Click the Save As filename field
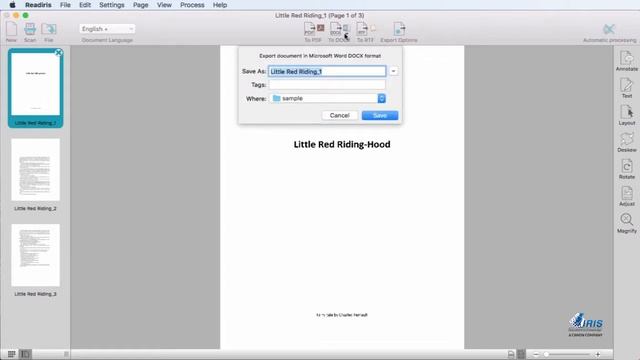The width and height of the screenshot is (640, 360). coord(327,71)
